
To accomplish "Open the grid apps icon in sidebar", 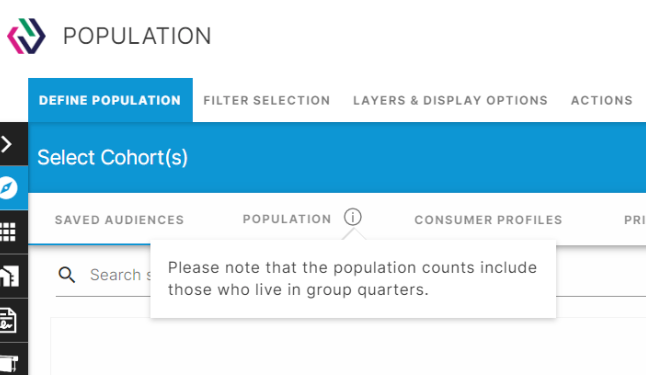I will tap(8, 232).
